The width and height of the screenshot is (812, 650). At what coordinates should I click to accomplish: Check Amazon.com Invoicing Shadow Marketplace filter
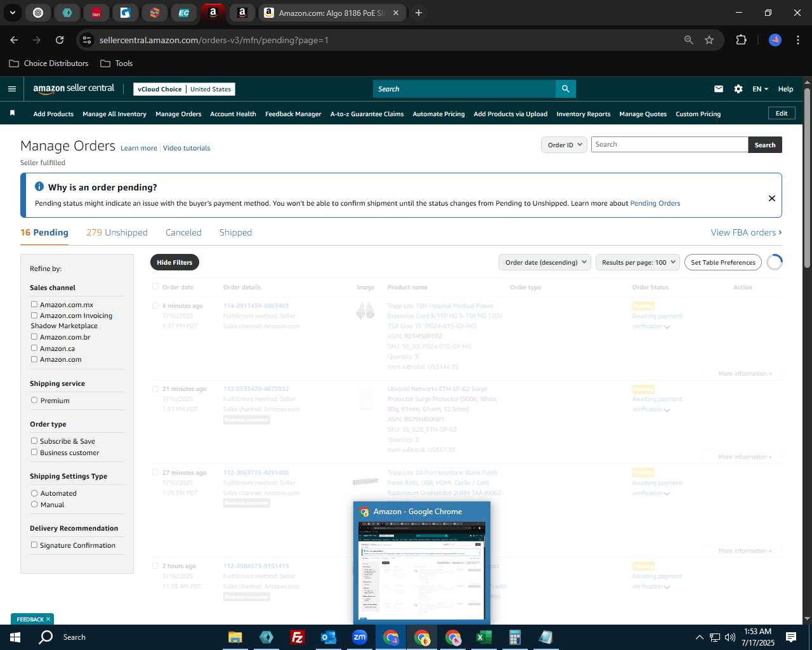[x=34, y=315]
